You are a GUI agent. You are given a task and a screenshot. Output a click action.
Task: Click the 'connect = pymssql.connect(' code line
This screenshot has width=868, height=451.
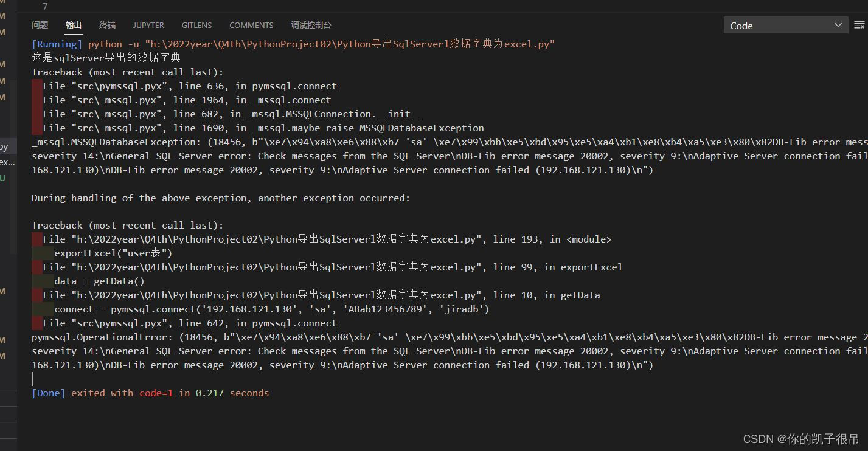(x=272, y=309)
